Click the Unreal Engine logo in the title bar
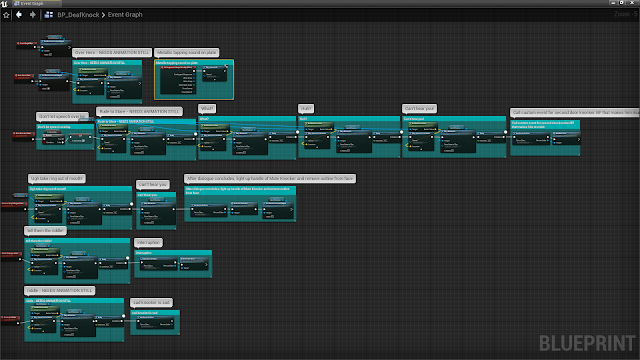This screenshot has height=360, width=640. (4, 3)
